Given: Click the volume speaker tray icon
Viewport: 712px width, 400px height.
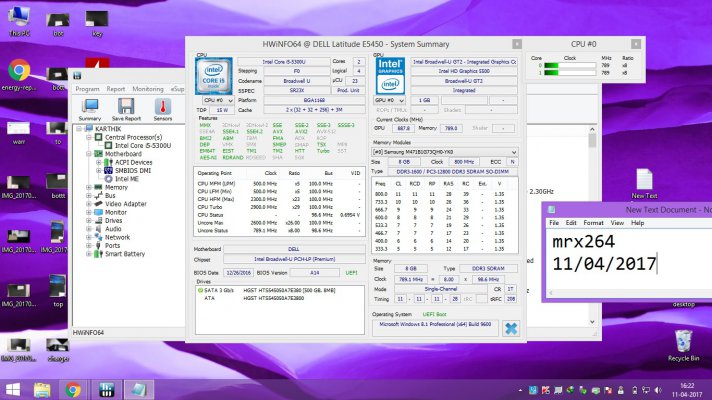Looking at the screenshot, I should coord(658,390).
